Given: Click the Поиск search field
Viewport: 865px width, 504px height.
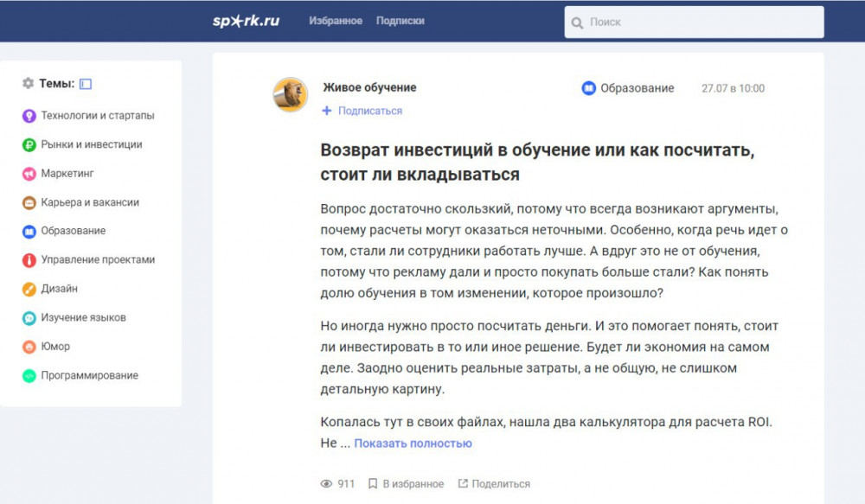Looking at the screenshot, I should (701, 22).
